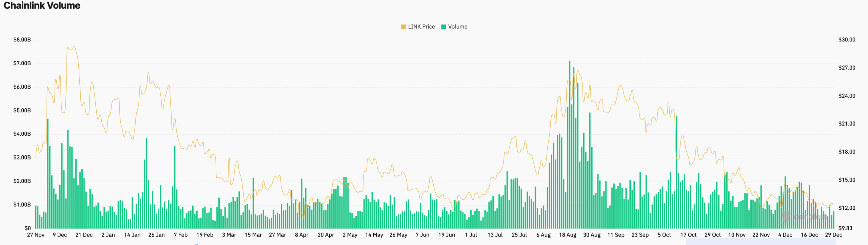The height and width of the screenshot is (245, 868).
Task: Click the 9 Dec date label
Action: [x=60, y=235]
